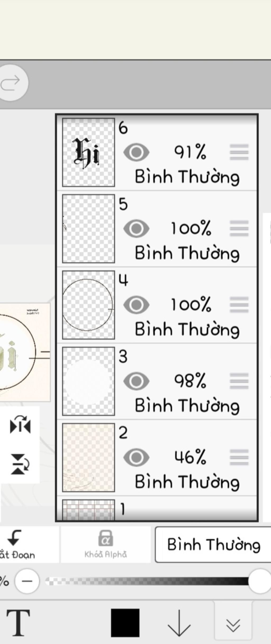Click the opacity slider track
This screenshot has height=644, width=271.
(x=148, y=581)
